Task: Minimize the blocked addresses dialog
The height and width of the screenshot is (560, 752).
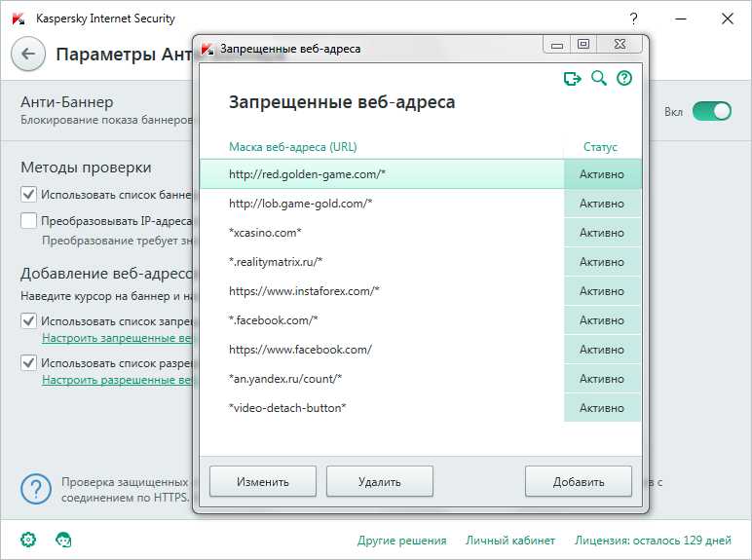Action: pos(557,44)
